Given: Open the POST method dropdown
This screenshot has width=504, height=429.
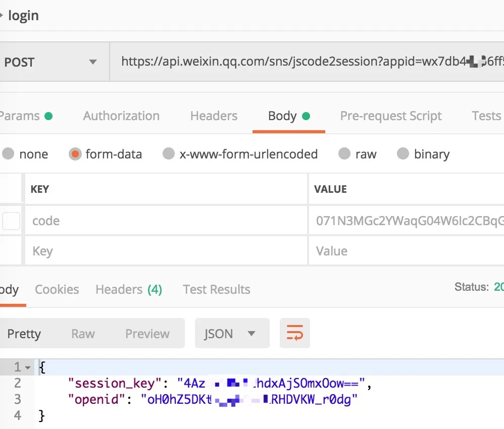Looking at the screenshot, I should coord(92,63).
